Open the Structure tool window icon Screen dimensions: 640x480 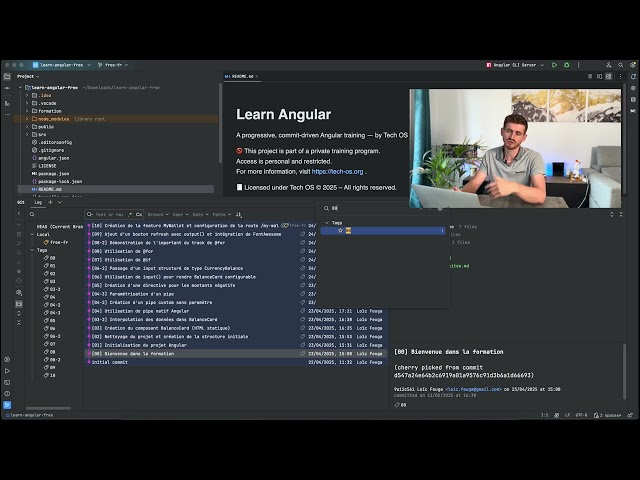[7, 103]
